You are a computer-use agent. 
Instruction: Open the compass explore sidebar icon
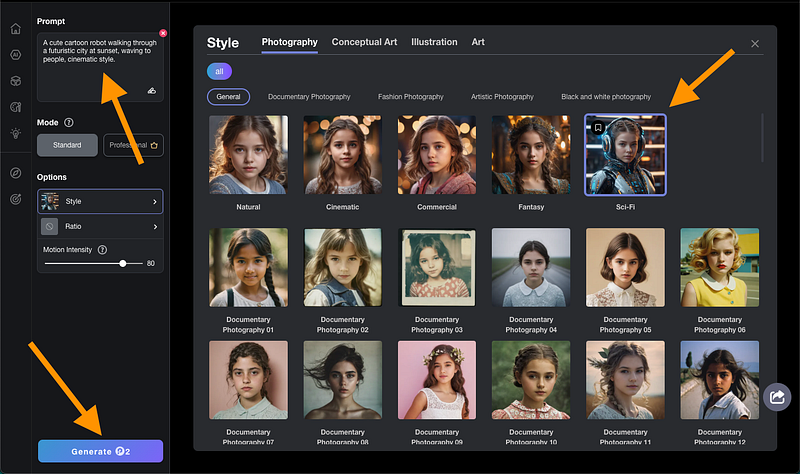pyautogui.click(x=15, y=172)
